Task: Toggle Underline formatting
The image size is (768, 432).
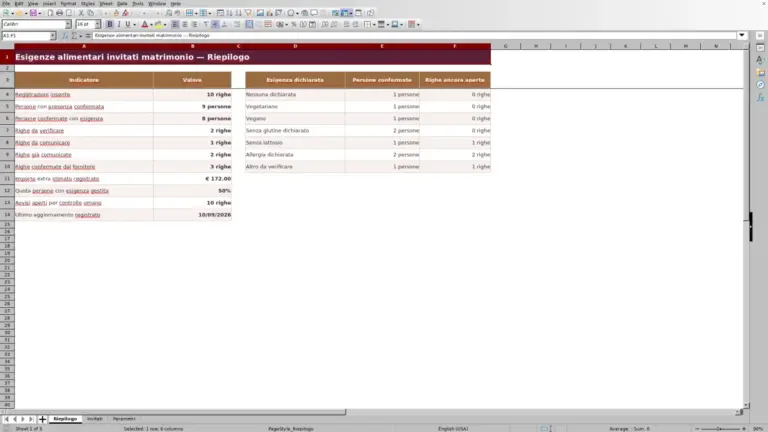Action: click(x=128, y=24)
